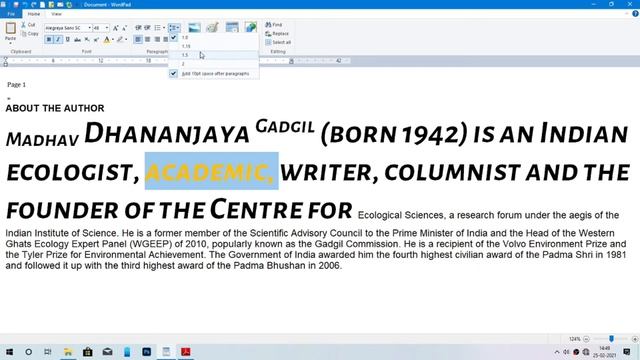Insert a picture
This screenshot has height=360, width=640.
194,27
